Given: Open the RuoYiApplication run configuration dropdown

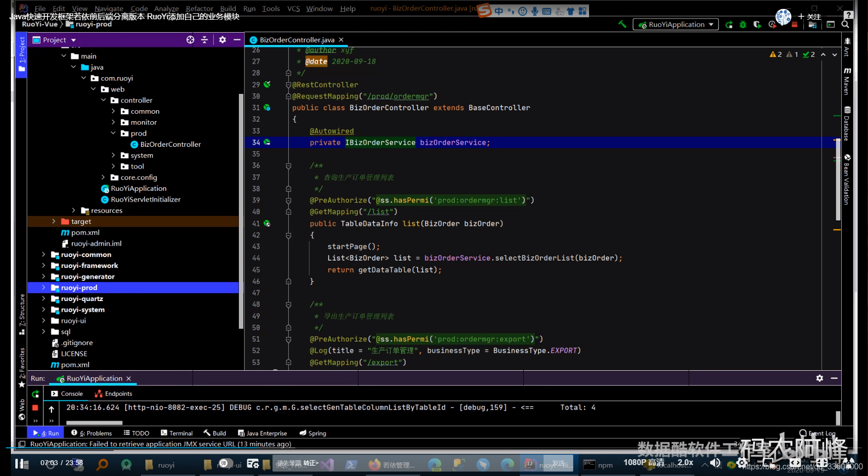Looking at the screenshot, I should tap(676, 24).
